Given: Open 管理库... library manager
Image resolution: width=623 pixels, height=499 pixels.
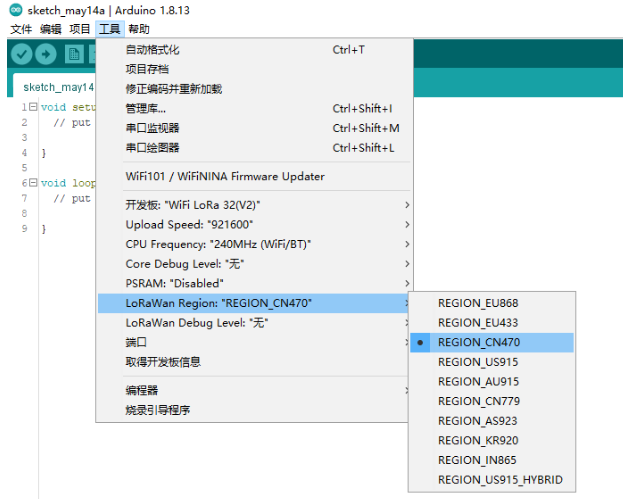Looking at the screenshot, I should 255,108.
